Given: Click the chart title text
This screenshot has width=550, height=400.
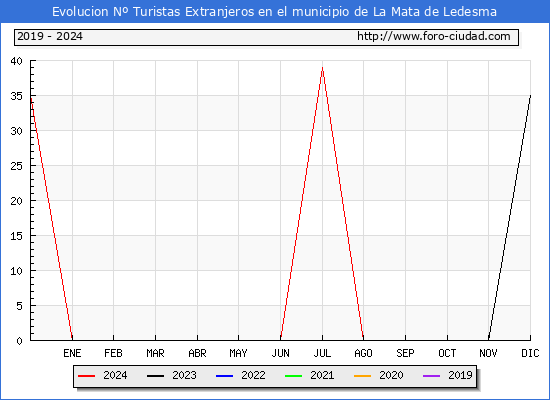Looking at the screenshot, I should [x=274, y=12].
